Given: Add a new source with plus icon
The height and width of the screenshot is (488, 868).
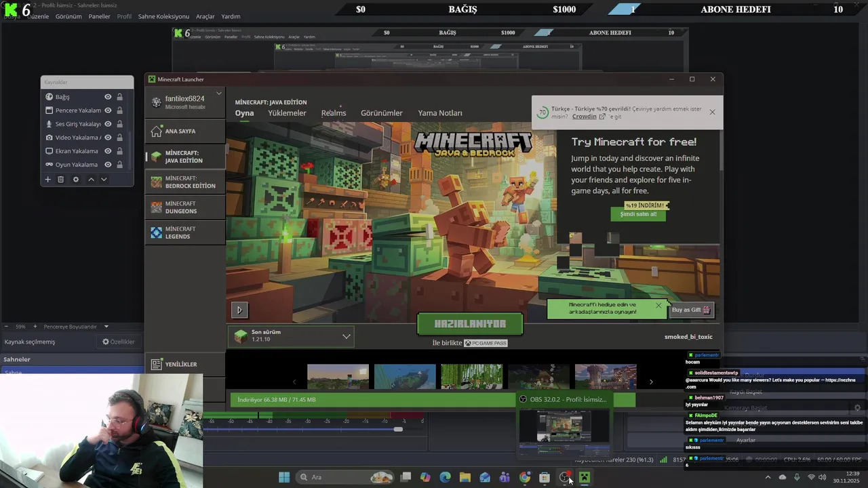Looking at the screenshot, I should click(47, 180).
